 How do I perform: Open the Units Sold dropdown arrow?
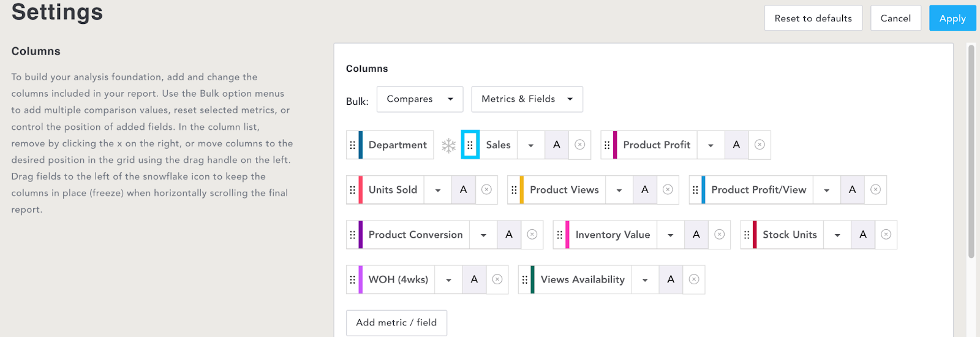(438, 190)
